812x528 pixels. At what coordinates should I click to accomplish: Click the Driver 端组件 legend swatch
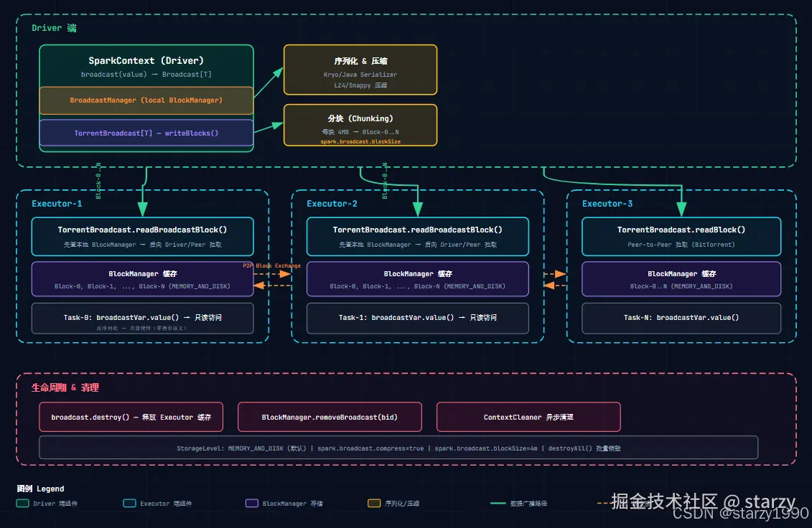click(22, 503)
